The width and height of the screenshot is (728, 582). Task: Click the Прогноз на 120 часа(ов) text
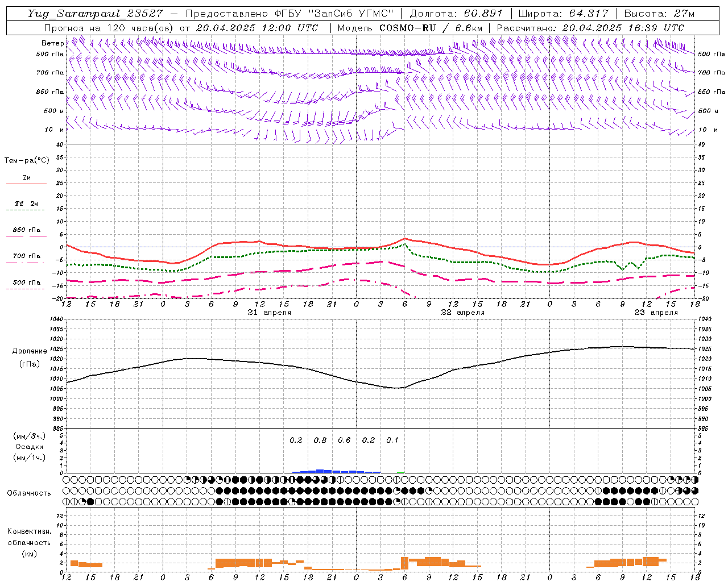[x=109, y=28]
